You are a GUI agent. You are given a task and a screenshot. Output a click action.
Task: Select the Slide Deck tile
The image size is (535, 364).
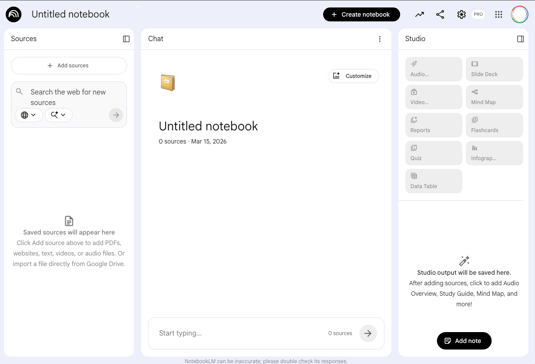[x=494, y=69]
